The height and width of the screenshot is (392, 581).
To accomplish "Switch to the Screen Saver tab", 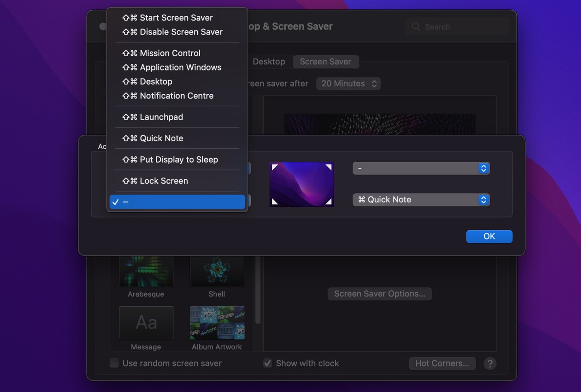I will [325, 62].
